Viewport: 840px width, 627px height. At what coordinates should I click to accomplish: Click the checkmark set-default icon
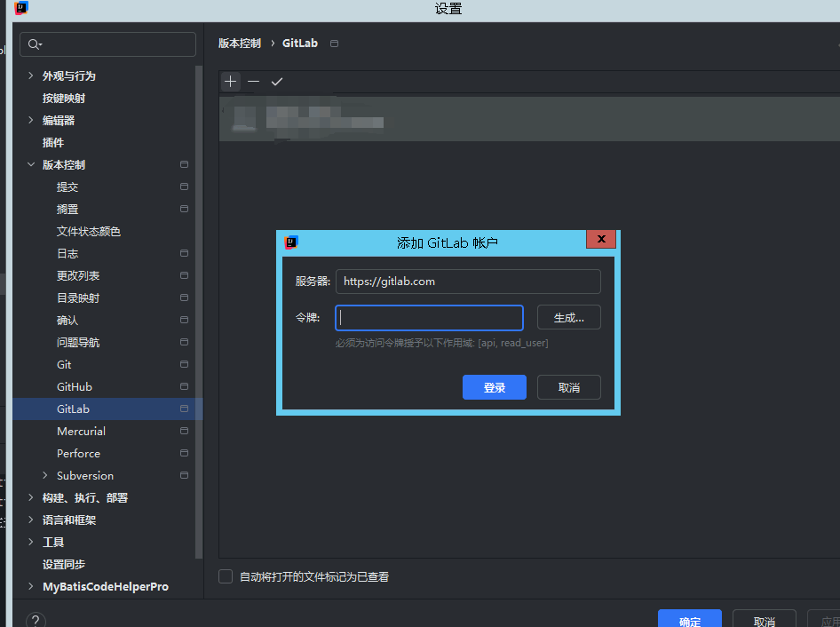click(x=276, y=82)
